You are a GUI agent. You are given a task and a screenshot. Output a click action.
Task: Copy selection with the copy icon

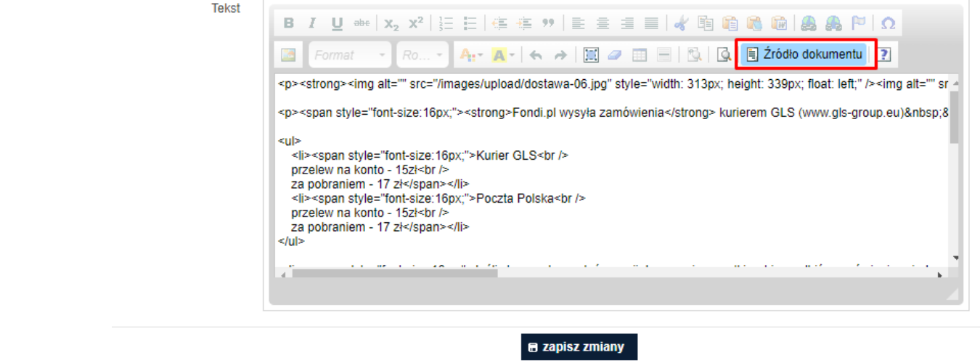pos(705,23)
